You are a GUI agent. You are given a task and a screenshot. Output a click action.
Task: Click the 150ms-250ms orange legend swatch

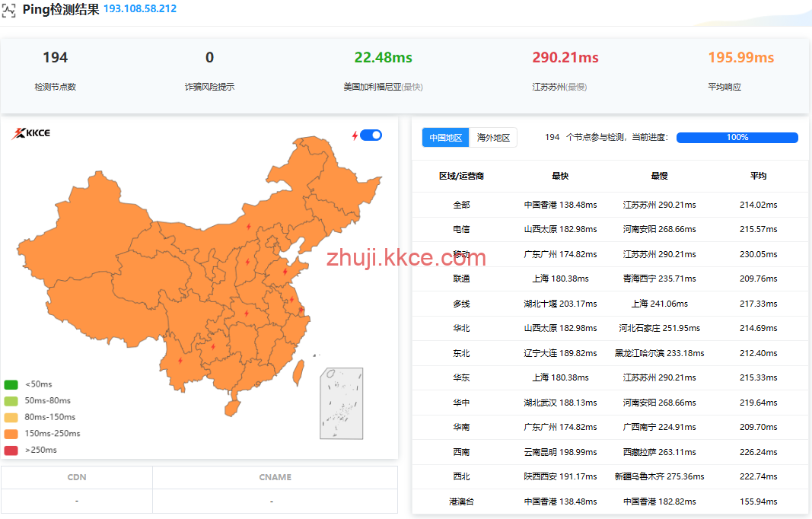pos(11,434)
